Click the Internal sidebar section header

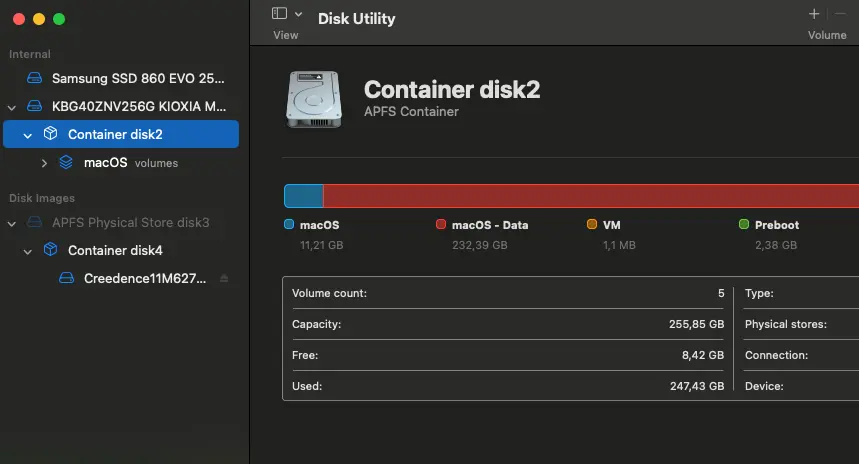pyautogui.click(x=30, y=54)
